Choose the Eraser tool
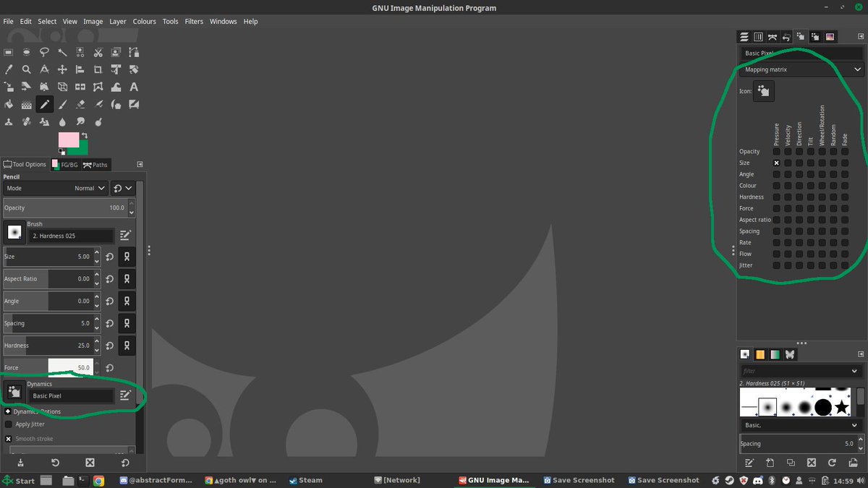The image size is (868, 488). click(x=80, y=104)
